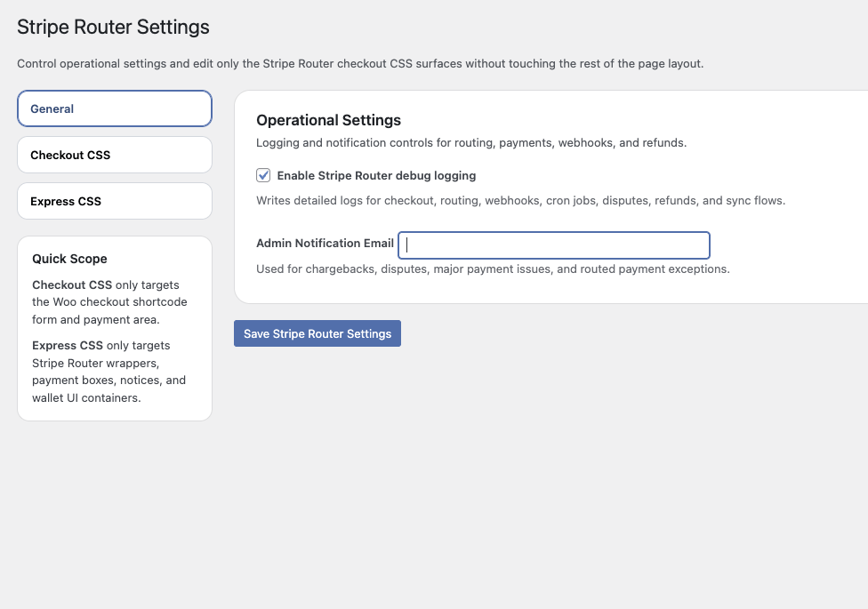Click the 'Logging and notification controls' subtitle
This screenshot has height=609, width=868.
coord(471,143)
